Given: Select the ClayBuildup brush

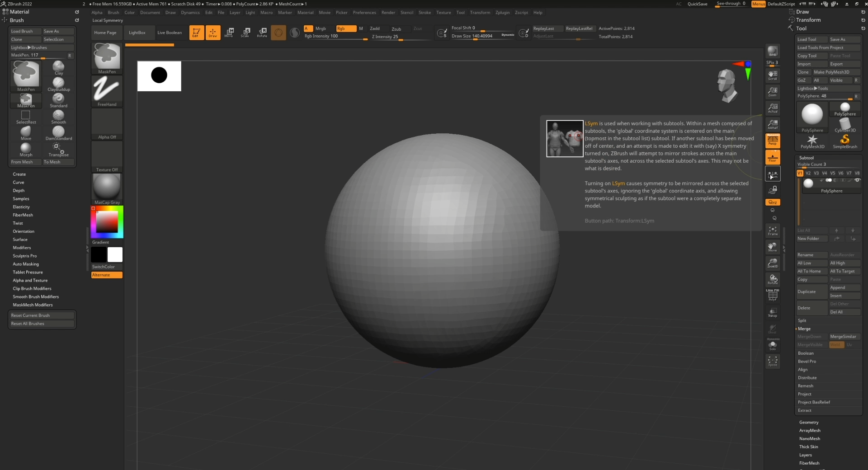Looking at the screenshot, I should [x=59, y=85].
